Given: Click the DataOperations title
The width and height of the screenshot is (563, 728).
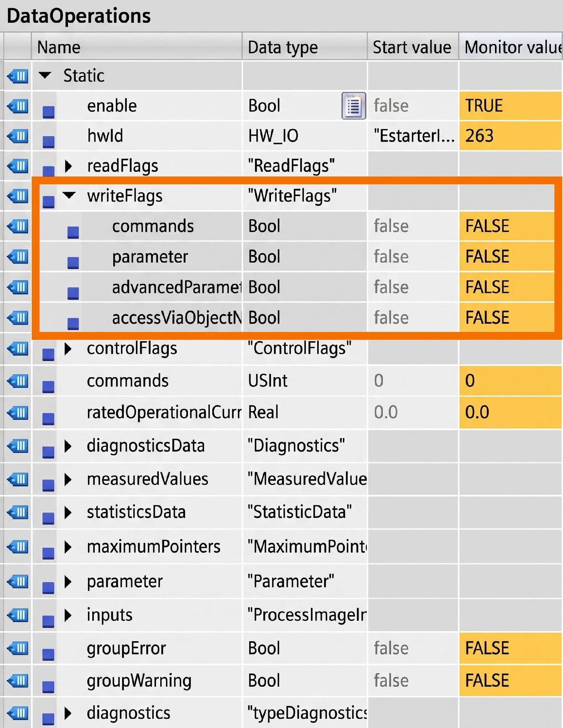Looking at the screenshot, I should point(79,16).
